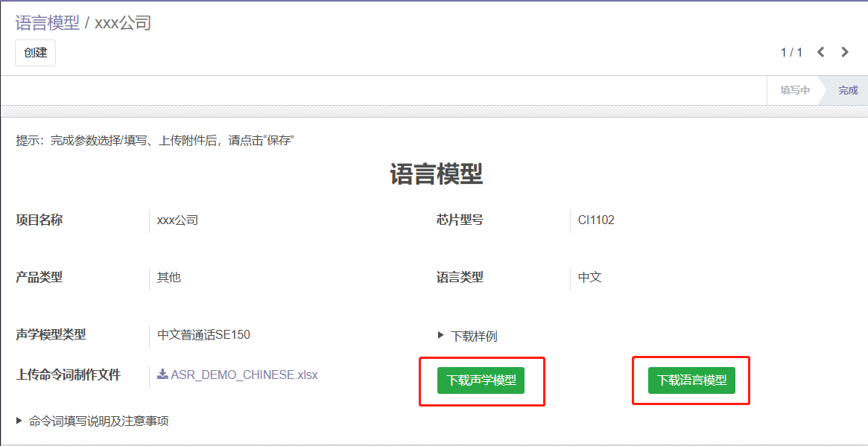This screenshot has height=446, width=868.
Task: Go to the previous record arrow
Action: click(x=821, y=53)
